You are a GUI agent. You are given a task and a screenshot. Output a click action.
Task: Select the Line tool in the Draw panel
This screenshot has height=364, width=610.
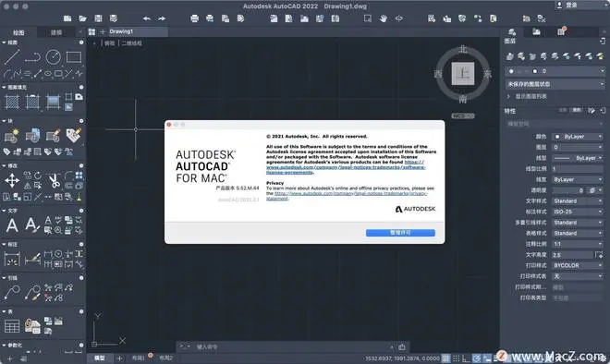[x=12, y=57]
